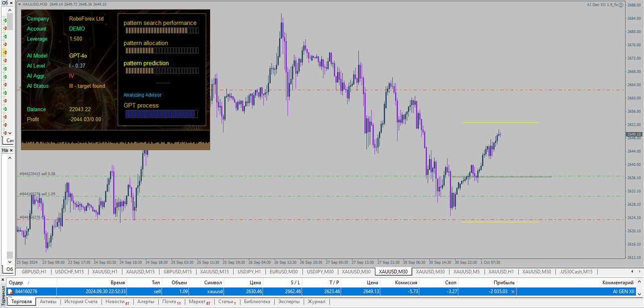The height and width of the screenshot is (308, 644).
Task: Click Market Watch scroll down arrow
Action: pos(9,133)
